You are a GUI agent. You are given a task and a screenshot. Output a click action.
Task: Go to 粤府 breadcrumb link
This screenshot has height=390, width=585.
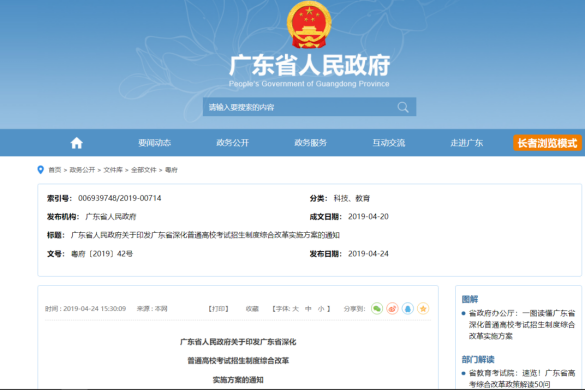[171, 170]
